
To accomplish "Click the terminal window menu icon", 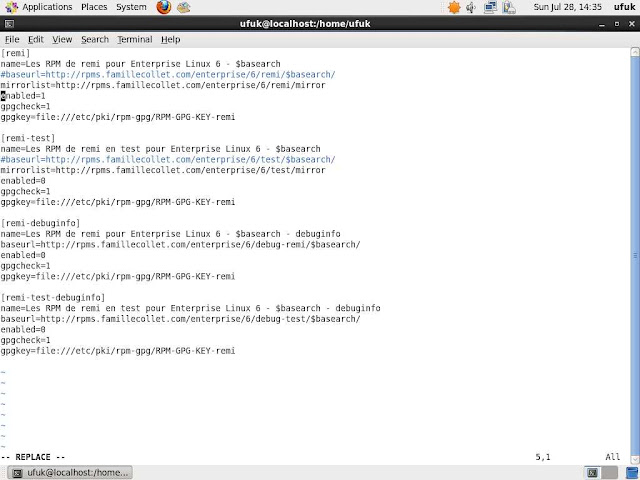I will pos(9,24).
